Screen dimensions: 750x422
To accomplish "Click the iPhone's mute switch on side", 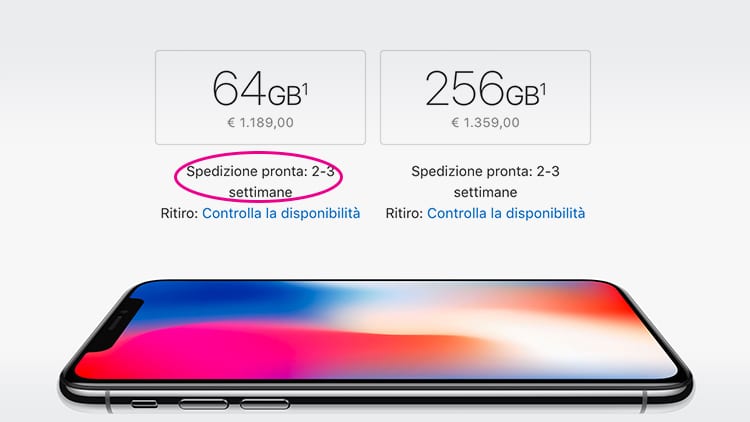I will click(x=144, y=404).
